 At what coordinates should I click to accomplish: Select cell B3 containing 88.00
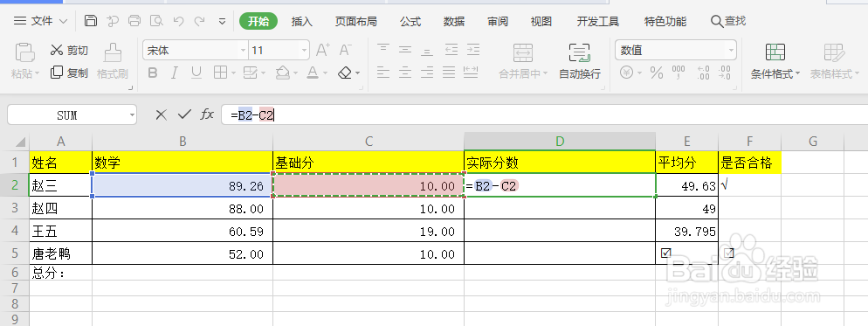click(x=183, y=209)
